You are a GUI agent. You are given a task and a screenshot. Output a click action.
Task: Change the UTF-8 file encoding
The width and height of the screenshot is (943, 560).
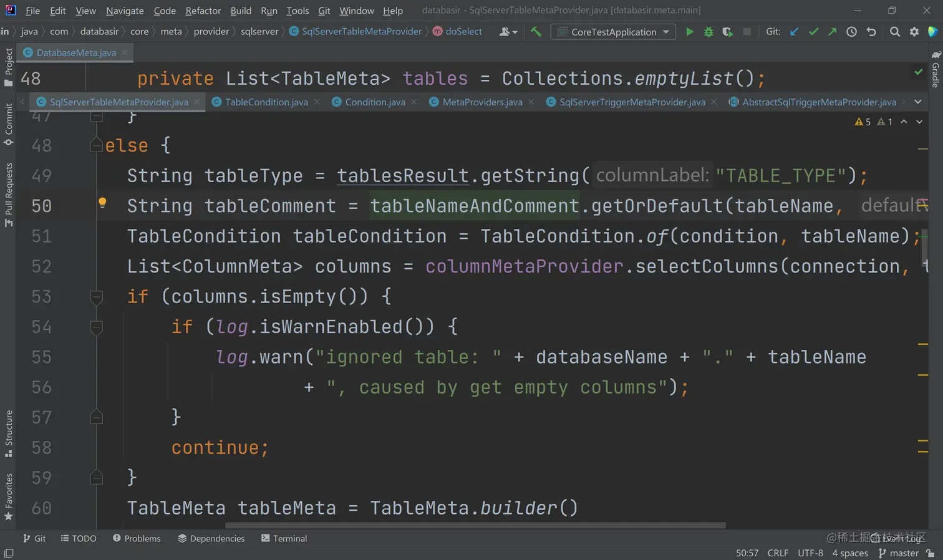click(810, 553)
